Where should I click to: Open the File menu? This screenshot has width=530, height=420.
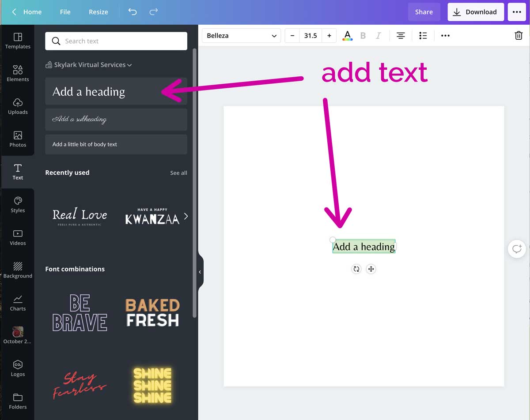pyautogui.click(x=65, y=12)
